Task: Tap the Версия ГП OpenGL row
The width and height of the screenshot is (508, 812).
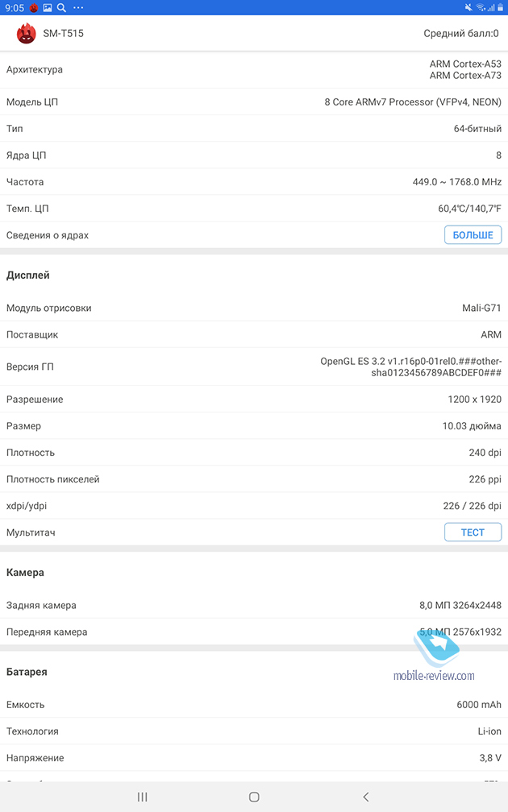Action: point(254,367)
